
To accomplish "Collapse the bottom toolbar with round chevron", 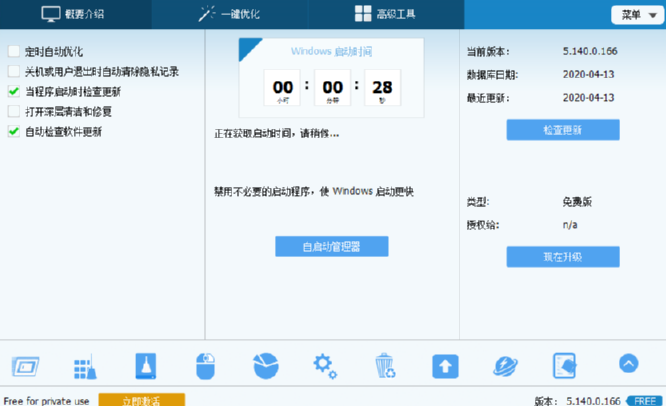I will 629,364.
